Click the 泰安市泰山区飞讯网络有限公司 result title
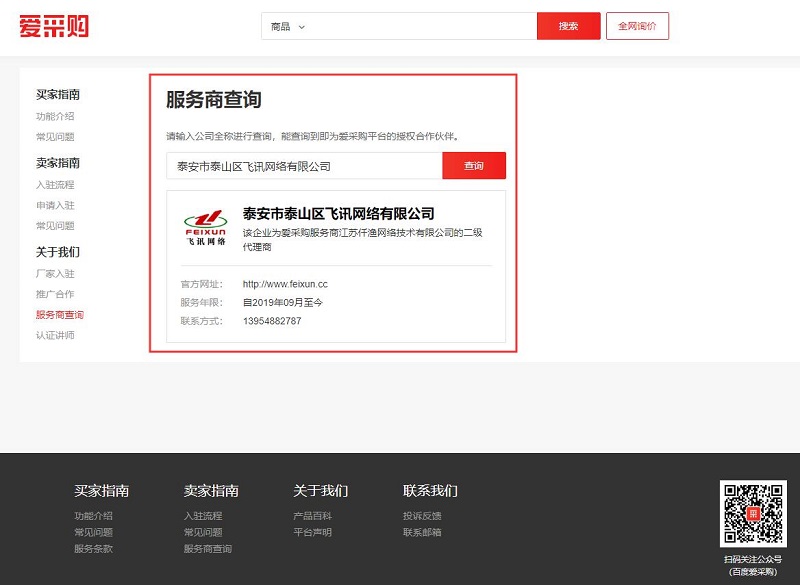This screenshot has height=585, width=800. pos(338,213)
